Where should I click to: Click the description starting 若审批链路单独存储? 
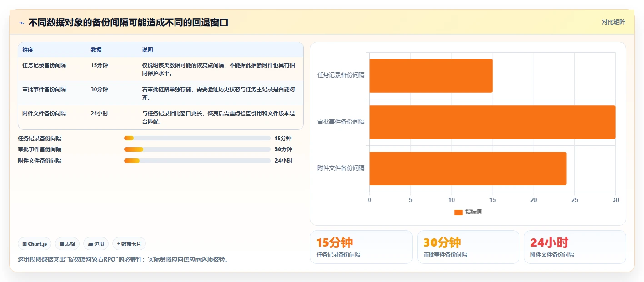(219, 94)
